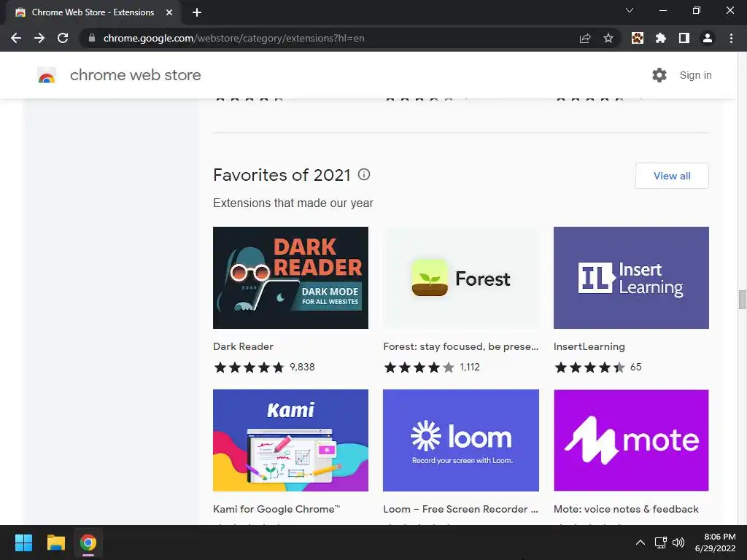Close the Chrome Web Store tab

pos(169,12)
